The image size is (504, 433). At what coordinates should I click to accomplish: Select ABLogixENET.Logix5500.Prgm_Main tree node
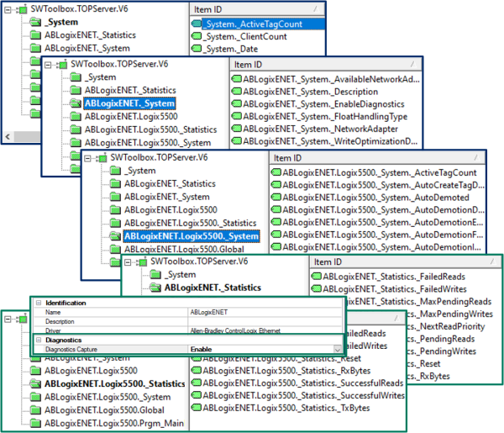[x=114, y=423]
